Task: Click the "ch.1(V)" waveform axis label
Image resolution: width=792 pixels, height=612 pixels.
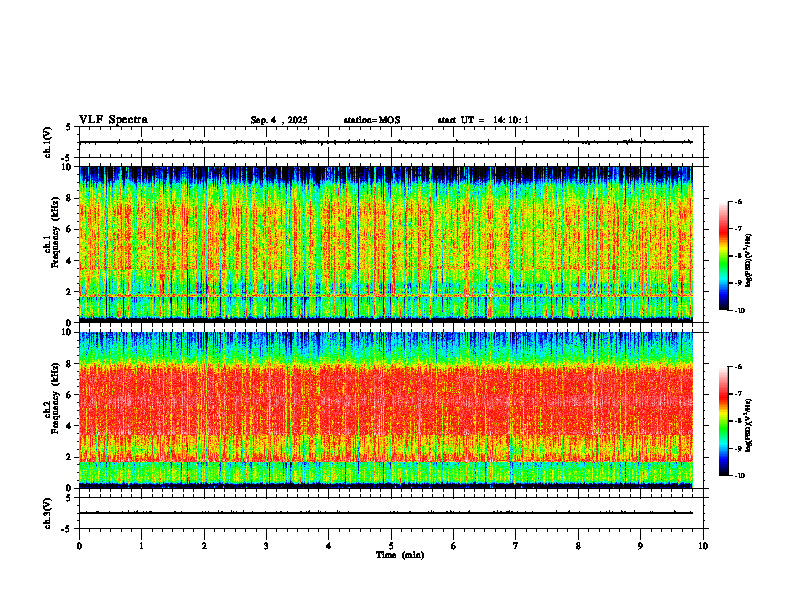Action: [x=47, y=142]
